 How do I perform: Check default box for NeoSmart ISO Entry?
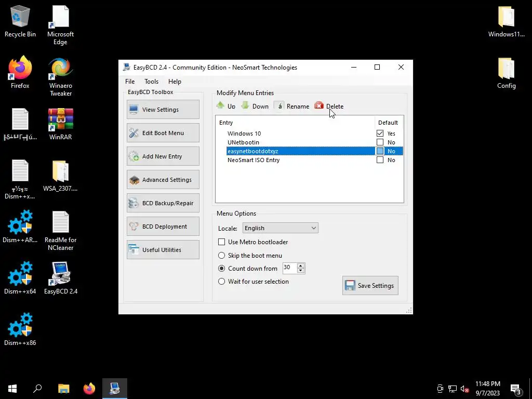[x=380, y=160]
